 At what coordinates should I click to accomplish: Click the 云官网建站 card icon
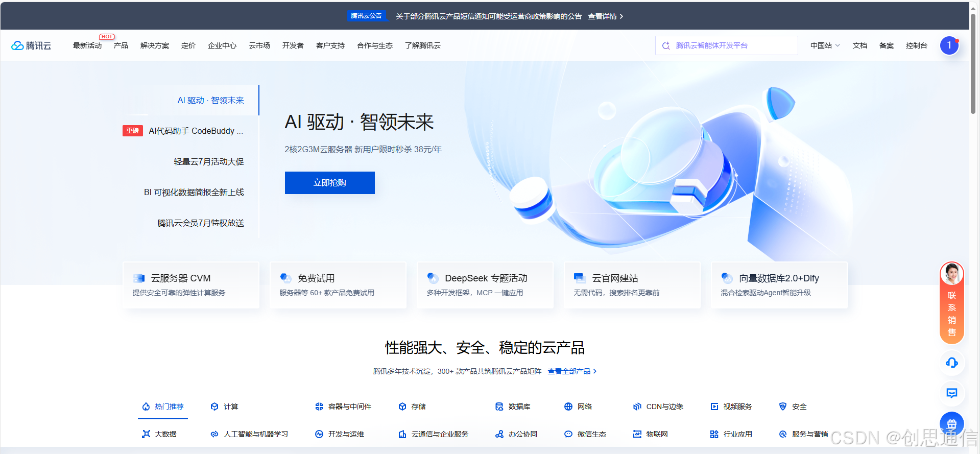click(x=580, y=278)
